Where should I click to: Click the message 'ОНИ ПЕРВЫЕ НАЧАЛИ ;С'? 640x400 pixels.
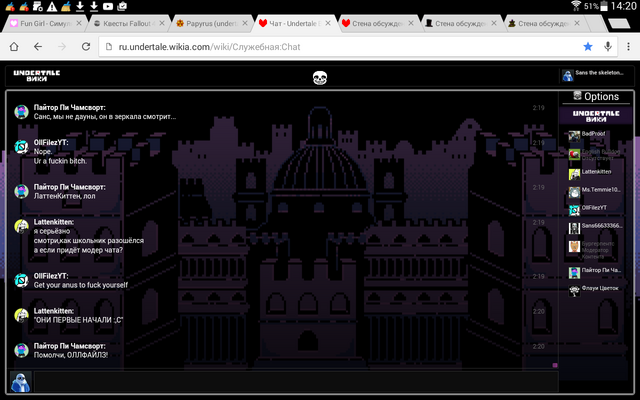(78, 320)
